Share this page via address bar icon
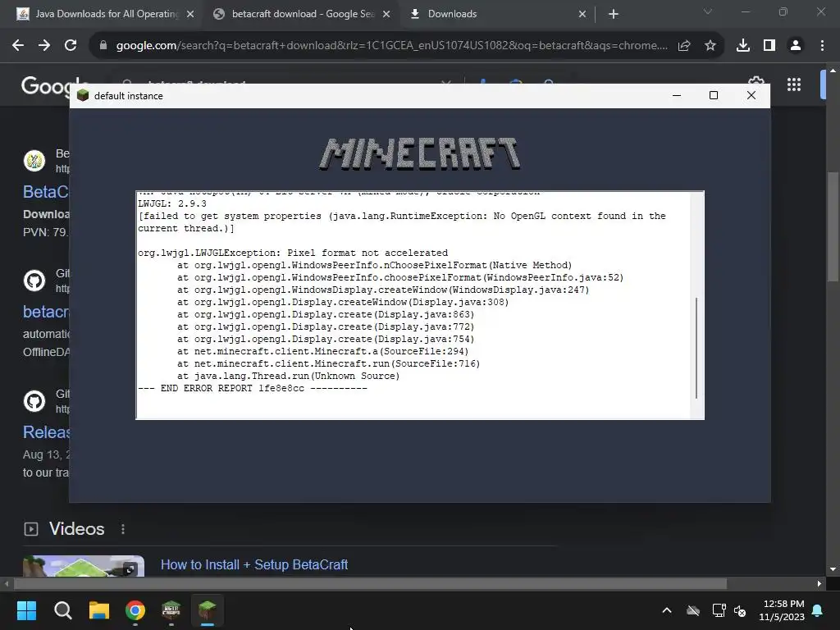This screenshot has width=840, height=630. click(x=684, y=46)
